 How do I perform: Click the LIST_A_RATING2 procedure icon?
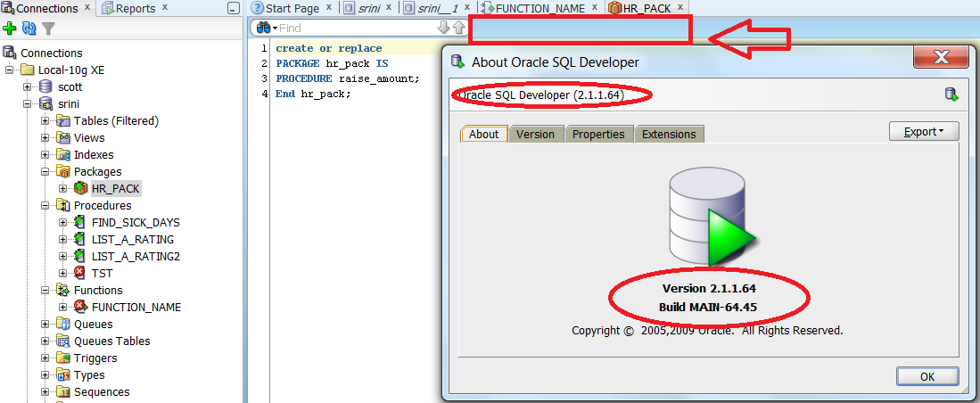[80, 256]
